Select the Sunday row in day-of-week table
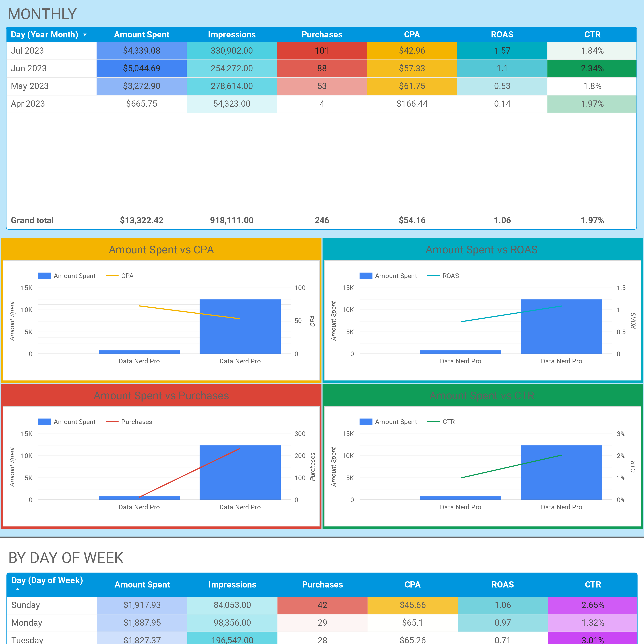Image resolution: width=644 pixels, height=644 pixels. pyautogui.click(x=26, y=605)
